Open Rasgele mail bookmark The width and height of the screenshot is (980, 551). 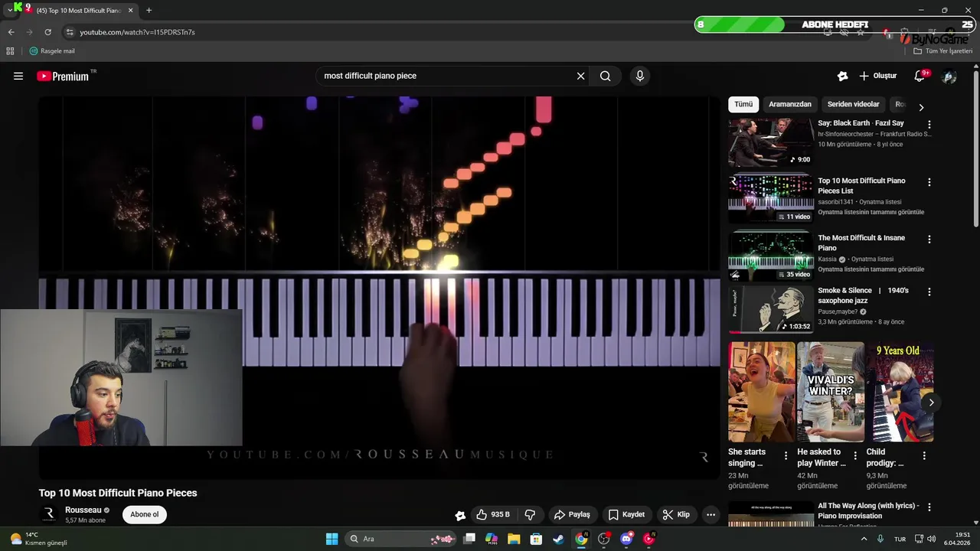[x=52, y=51]
